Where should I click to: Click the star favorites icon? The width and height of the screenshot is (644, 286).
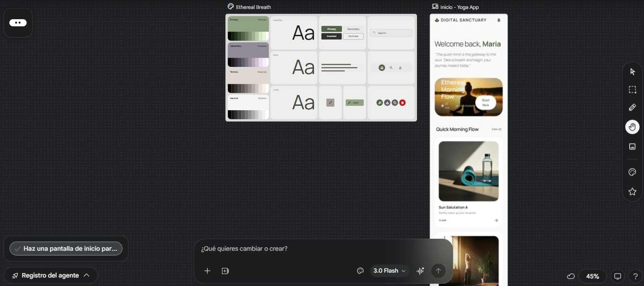632,191
